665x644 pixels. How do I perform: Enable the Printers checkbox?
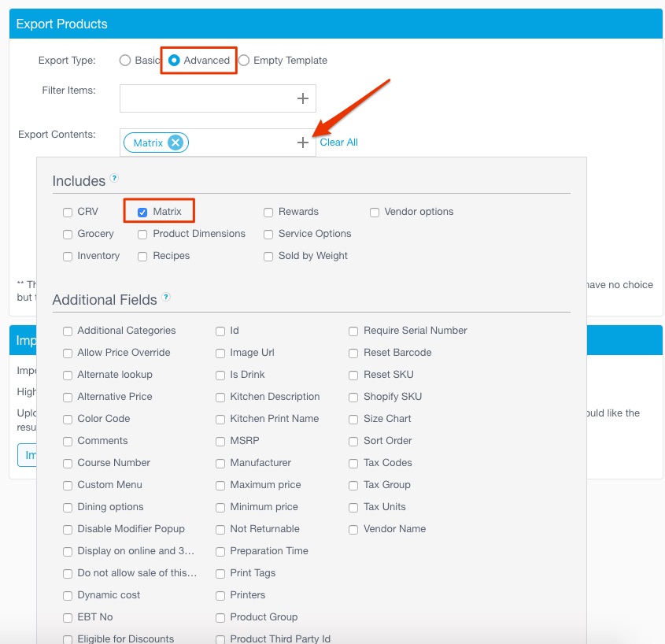click(x=220, y=596)
